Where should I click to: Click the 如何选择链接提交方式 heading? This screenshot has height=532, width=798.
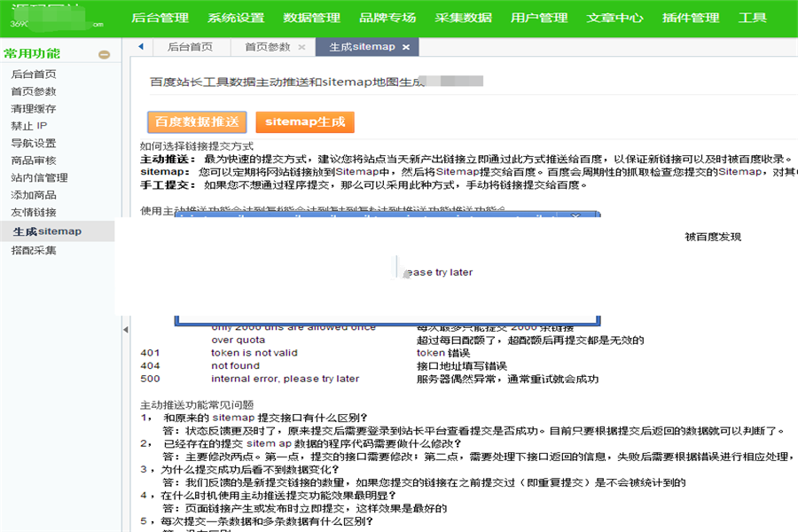[x=197, y=146]
